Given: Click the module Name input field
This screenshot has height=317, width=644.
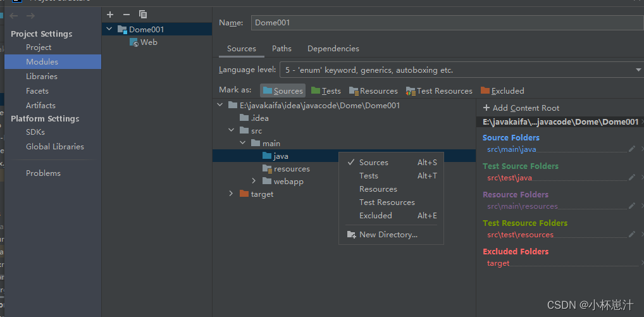Looking at the screenshot, I should tap(447, 23).
